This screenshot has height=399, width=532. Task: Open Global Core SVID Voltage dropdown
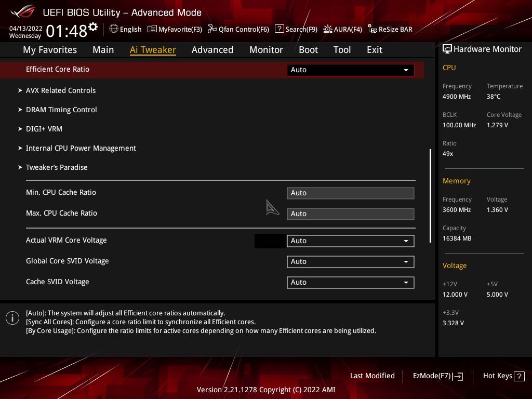tap(350, 262)
